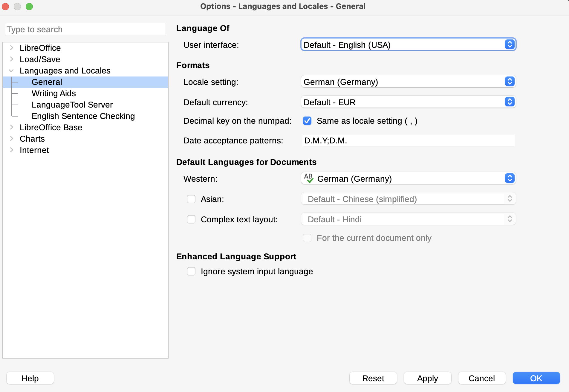Collapse the Languages and Locales node
Viewport: 569px width, 392px height.
pos(12,71)
